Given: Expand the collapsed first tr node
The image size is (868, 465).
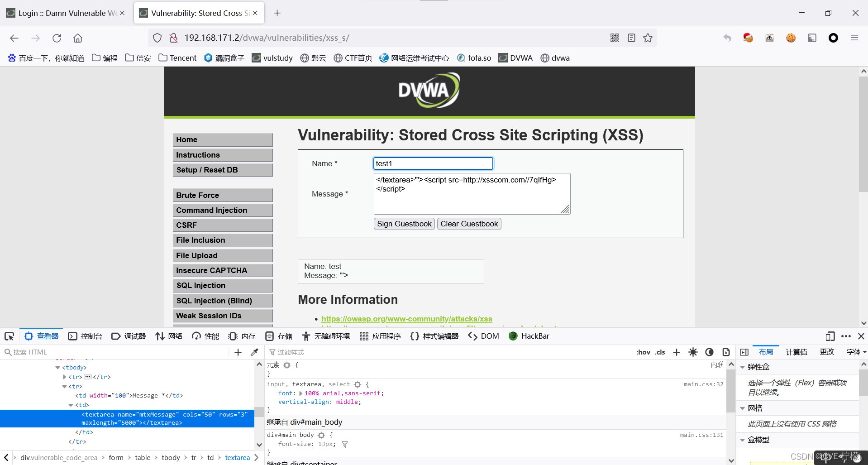Looking at the screenshot, I should [x=64, y=377].
